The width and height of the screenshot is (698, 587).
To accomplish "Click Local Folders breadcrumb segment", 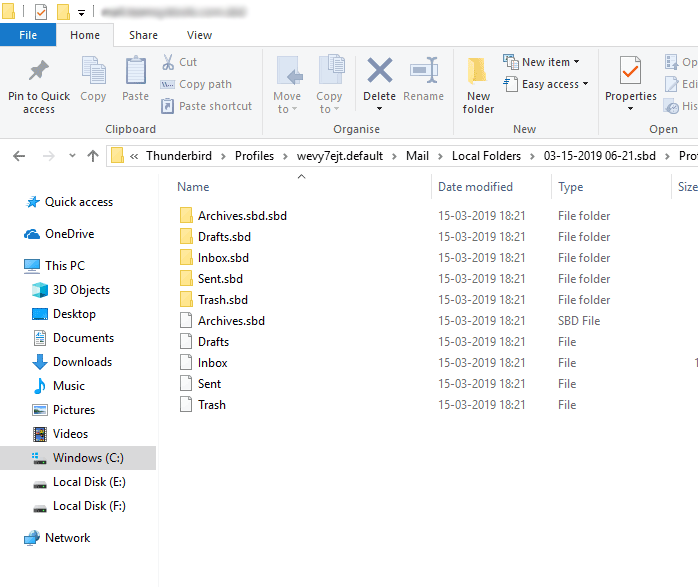I will (486, 156).
